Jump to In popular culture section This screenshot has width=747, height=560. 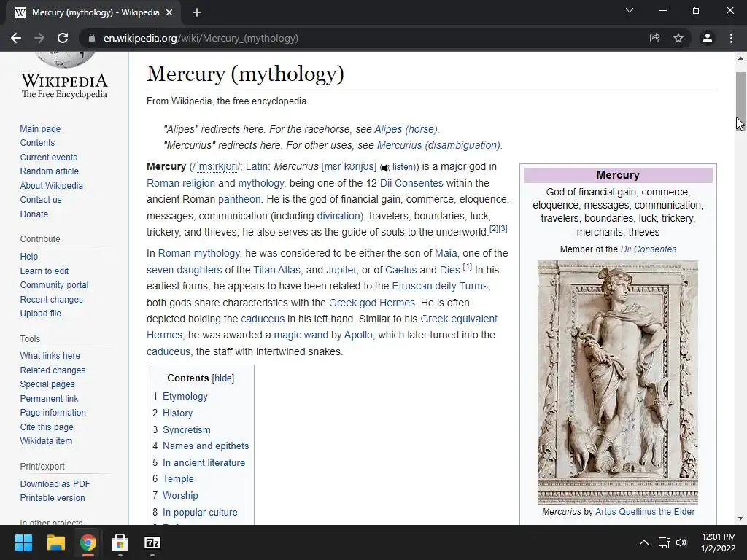click(200, 512)
